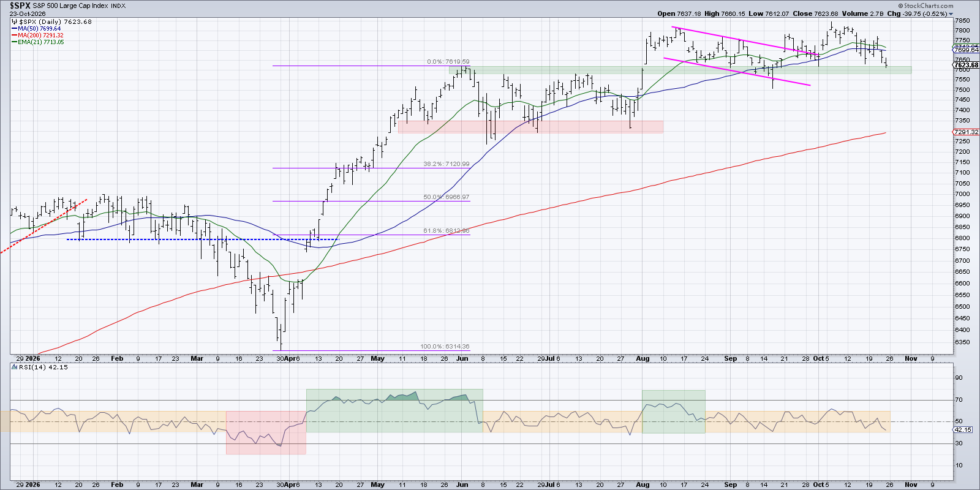This screenshot has width=980, height=490.
Task: Click the 'MA(200) 7291.32' legend text
Action: point(40,36)
